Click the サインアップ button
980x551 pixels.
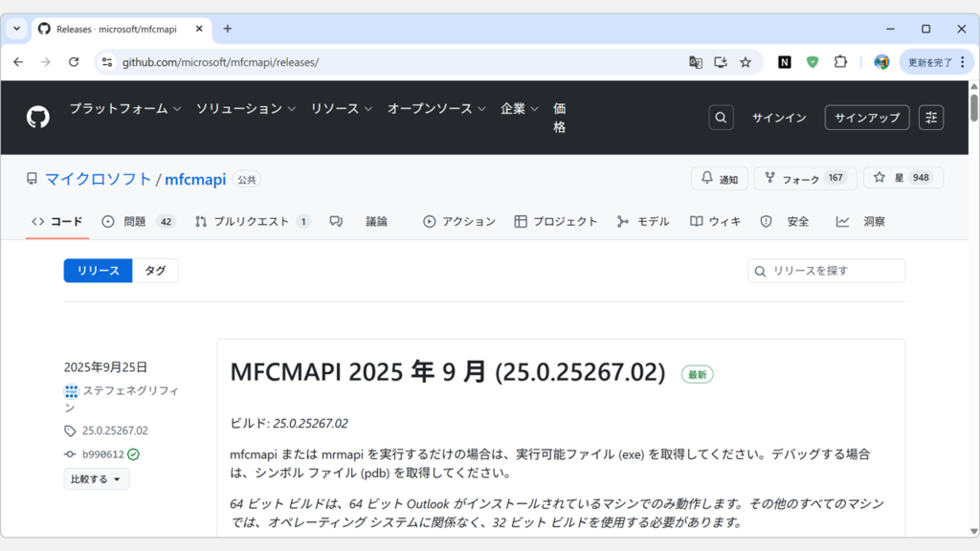[866, 117]
